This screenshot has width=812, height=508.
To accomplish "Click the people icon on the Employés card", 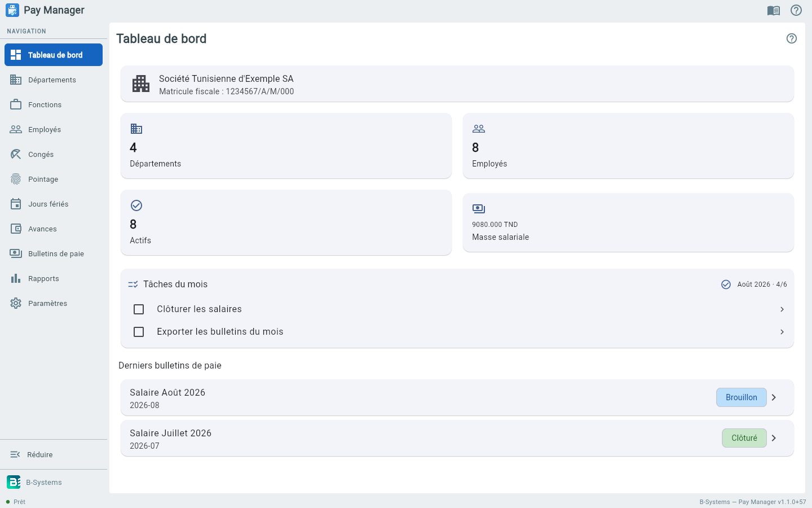I will (x=479, y=129).
